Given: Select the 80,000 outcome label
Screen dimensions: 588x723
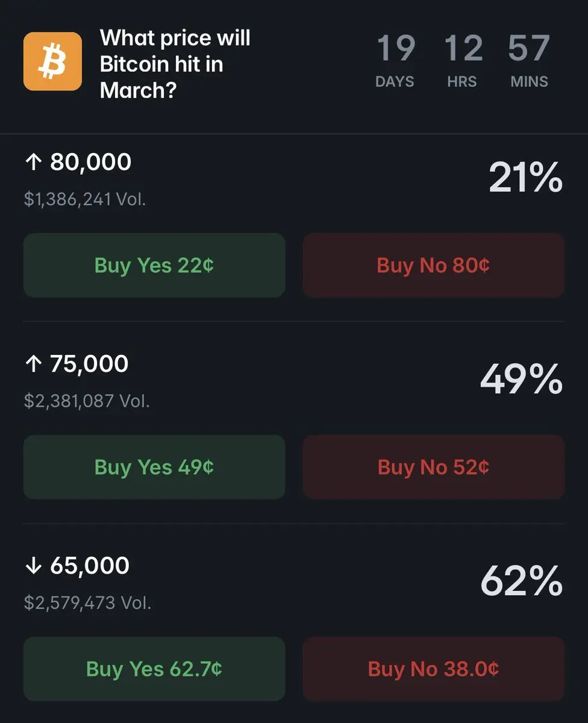Looking at the screenshot, I should click(x=90, y=162).
